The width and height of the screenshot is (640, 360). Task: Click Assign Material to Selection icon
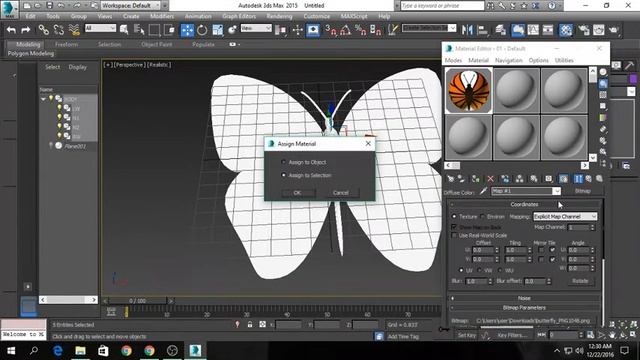476,179
